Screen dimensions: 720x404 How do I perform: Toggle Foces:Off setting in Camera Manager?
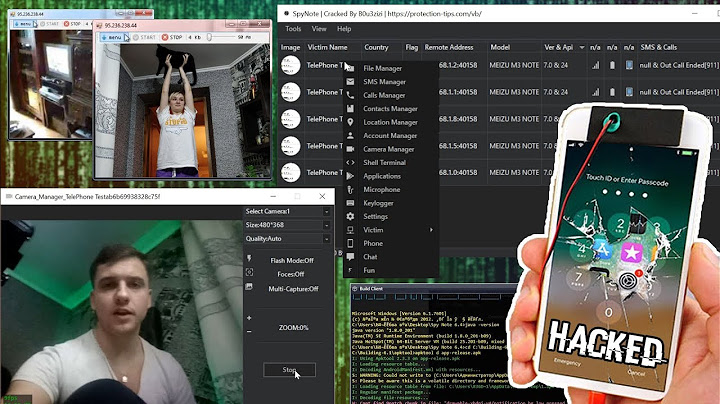(291, 274)
